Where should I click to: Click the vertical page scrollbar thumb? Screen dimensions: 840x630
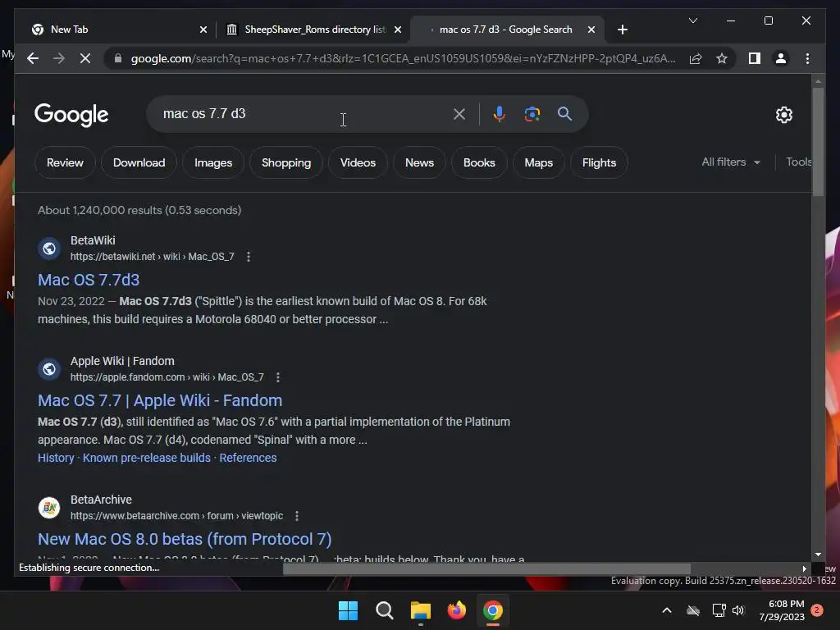coord(818,141)
